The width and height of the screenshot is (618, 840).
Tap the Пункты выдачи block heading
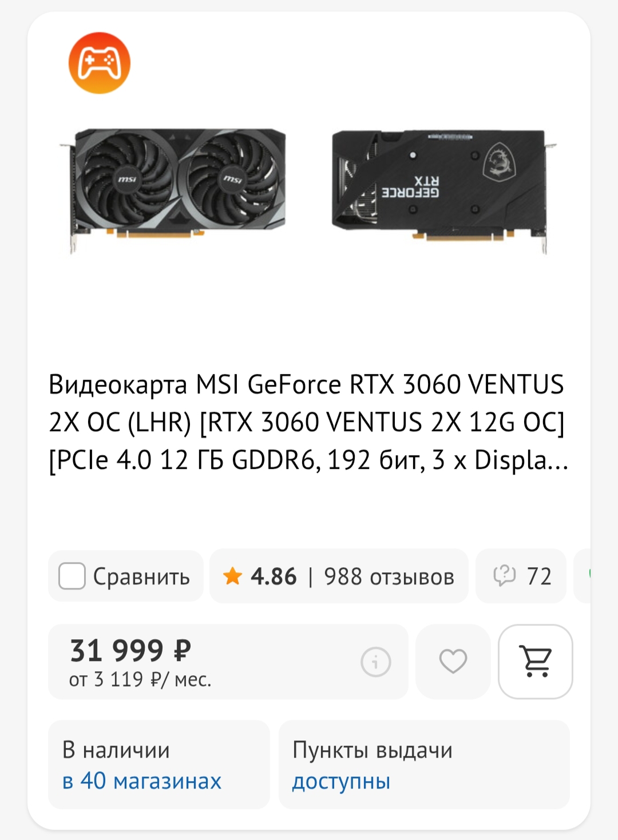coord(373,750)
